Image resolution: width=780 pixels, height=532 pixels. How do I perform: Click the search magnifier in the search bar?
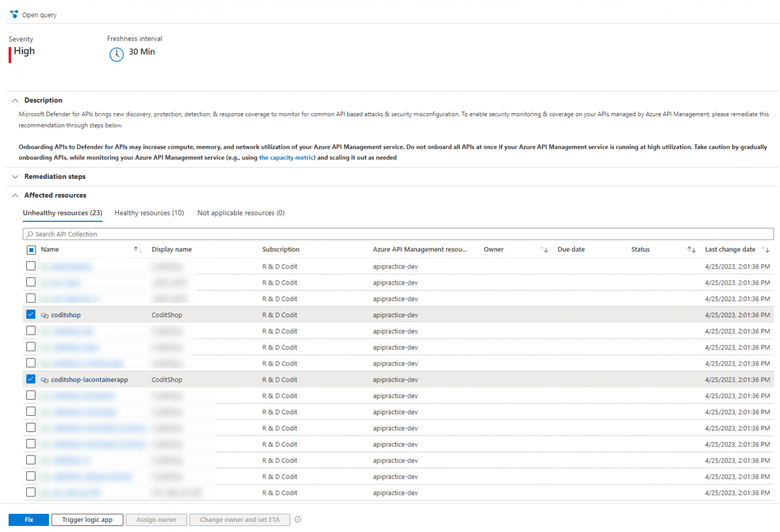[x=30, y=234]
